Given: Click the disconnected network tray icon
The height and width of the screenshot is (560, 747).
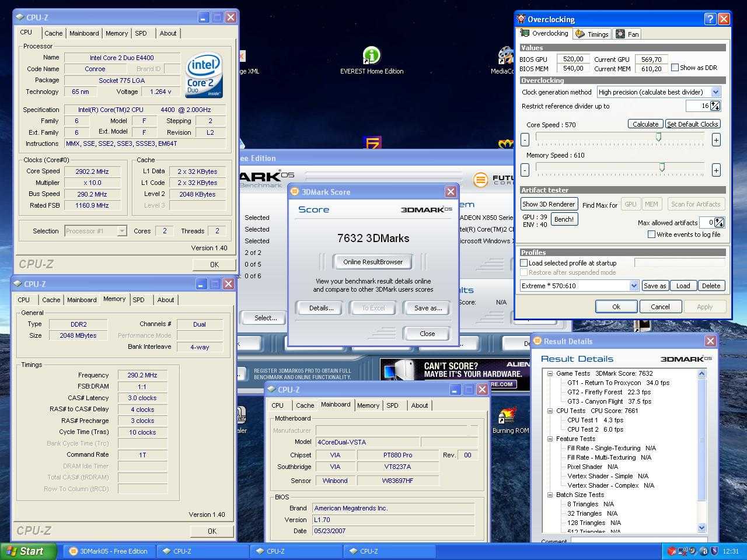Looking at the screenshot, I should (x=682, y=551).
